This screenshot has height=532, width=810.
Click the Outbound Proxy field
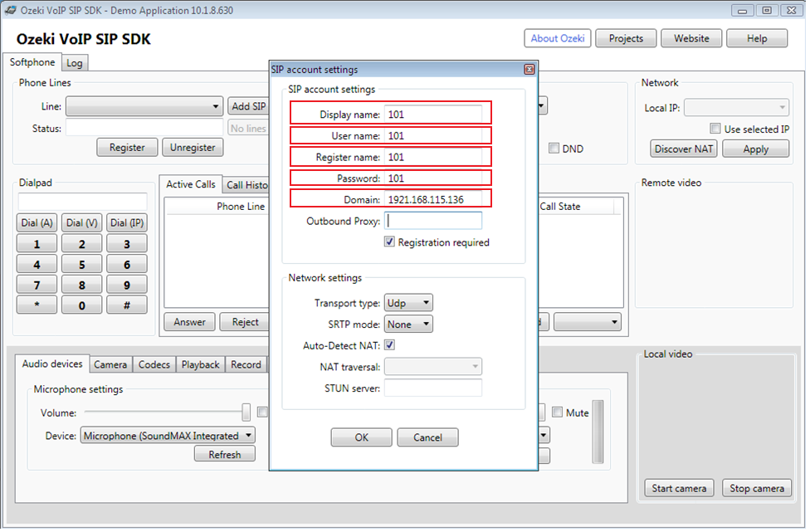click(435, 222)
